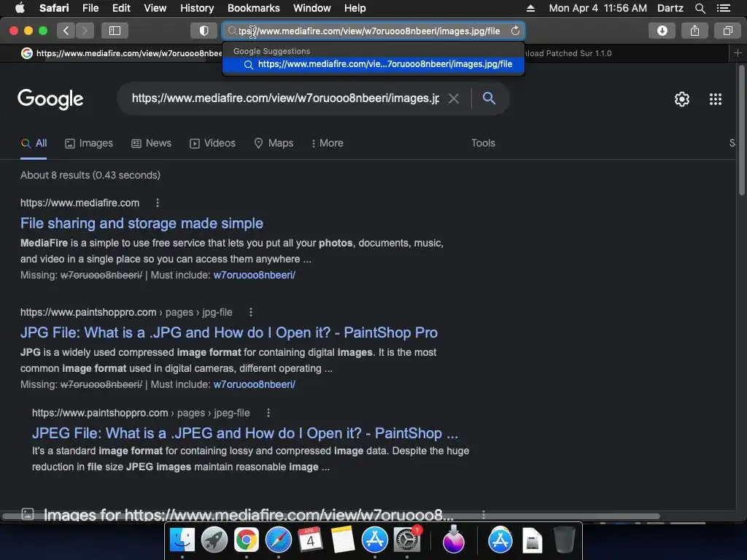Show Safari downloads
The height and width of the screenshot is (560, 747).
tap(662, 31)
